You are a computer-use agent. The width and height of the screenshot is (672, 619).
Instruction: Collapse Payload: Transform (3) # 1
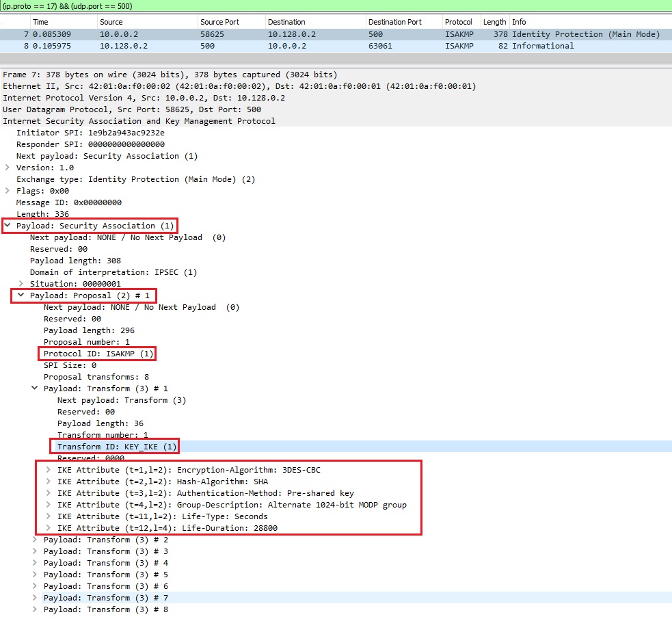coord(35,388)
